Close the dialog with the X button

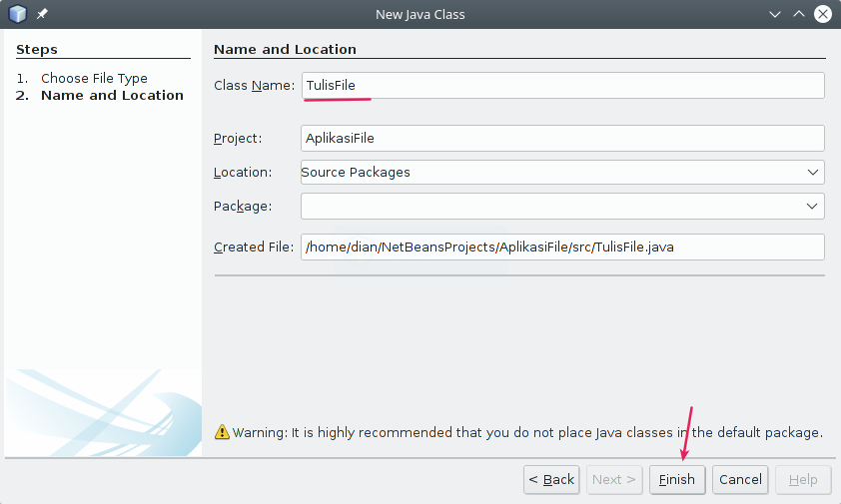822,14
